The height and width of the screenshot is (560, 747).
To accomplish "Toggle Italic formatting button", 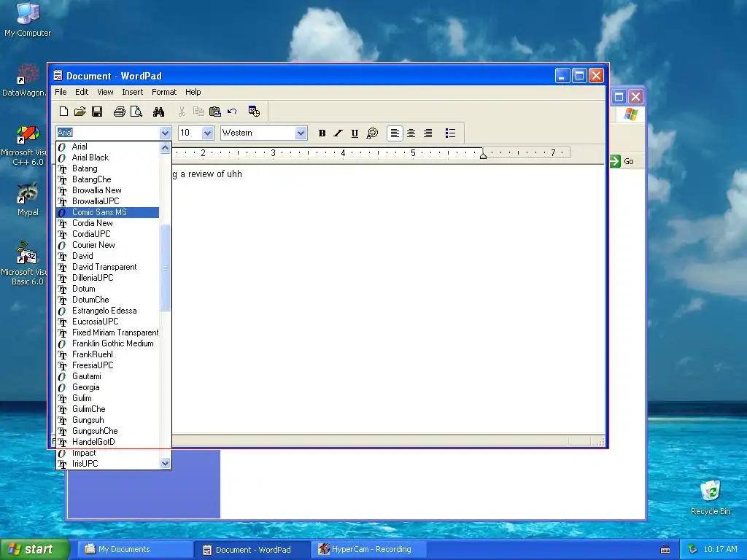I will [x=338, y=133].
